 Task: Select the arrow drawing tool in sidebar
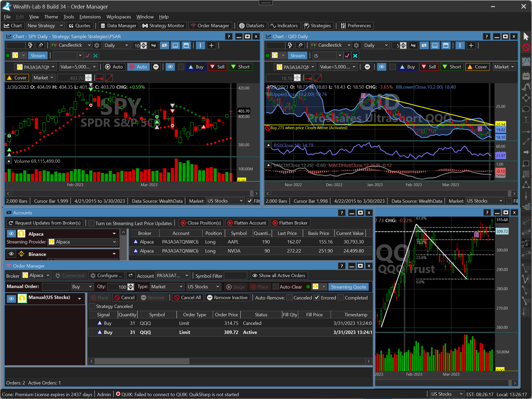coord(526,152)
